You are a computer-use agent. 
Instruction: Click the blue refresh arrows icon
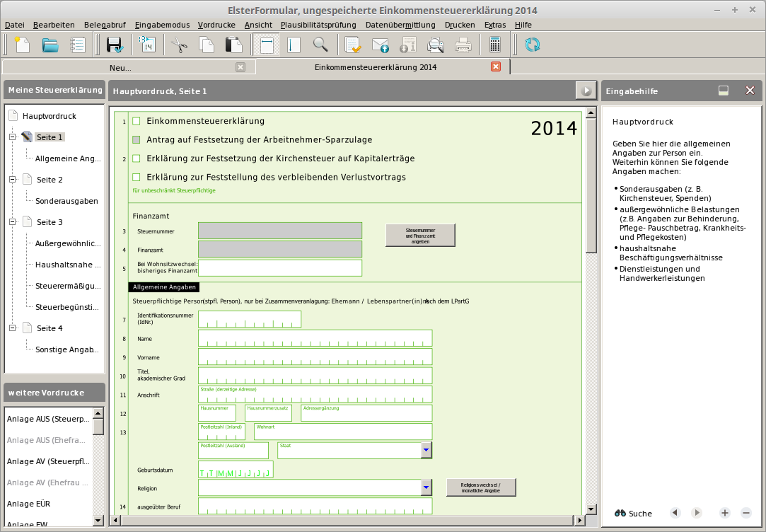click(x=533, y=45)
